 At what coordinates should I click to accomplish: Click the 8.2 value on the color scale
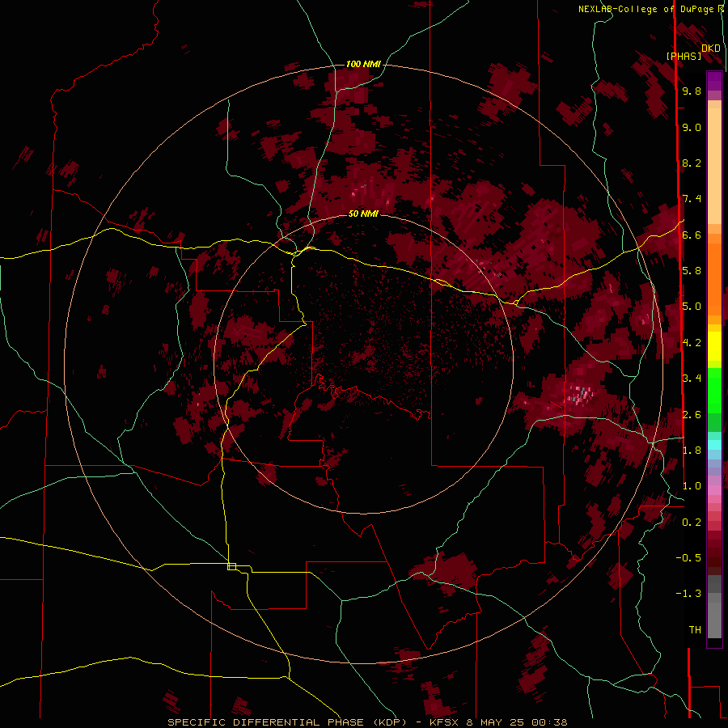pos(692,163)
